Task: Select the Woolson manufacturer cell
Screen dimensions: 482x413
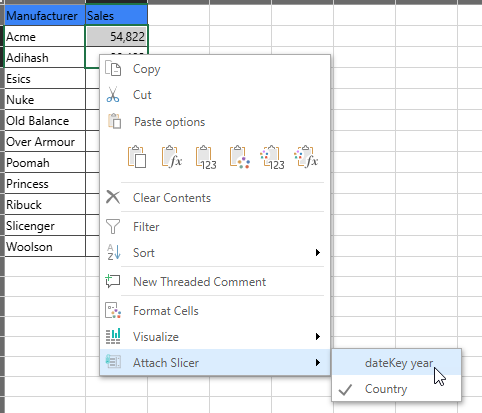Action: click(45, 247)
